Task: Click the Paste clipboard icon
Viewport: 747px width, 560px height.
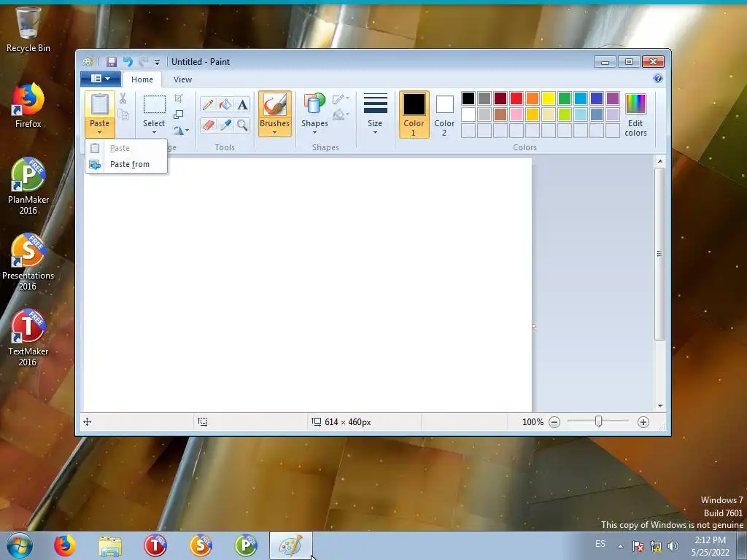Action: (100, 104)
